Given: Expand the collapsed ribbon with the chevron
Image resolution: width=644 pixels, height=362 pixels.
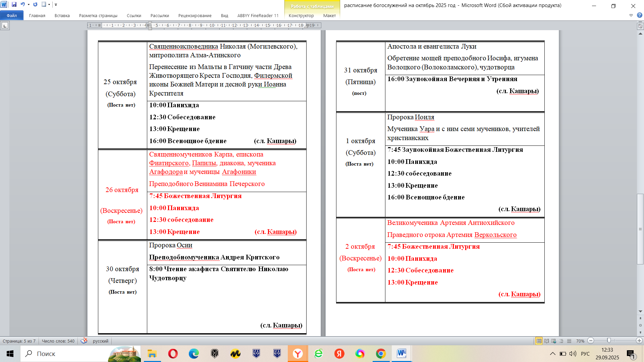Looking at the screenshot, I should click(631, 15).
